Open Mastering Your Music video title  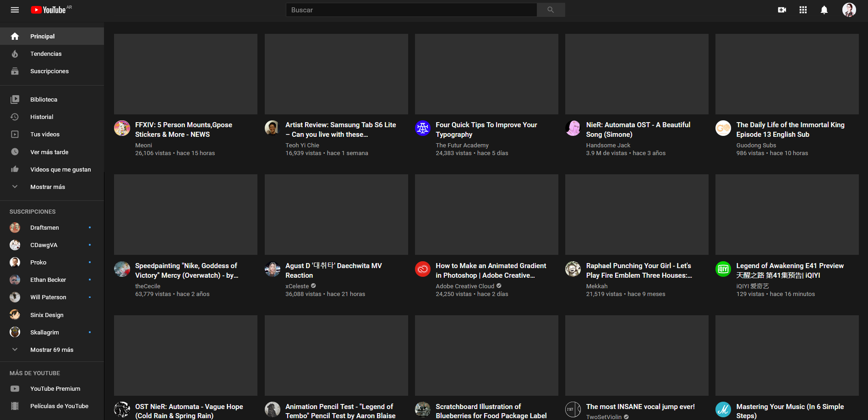point(790,411)
